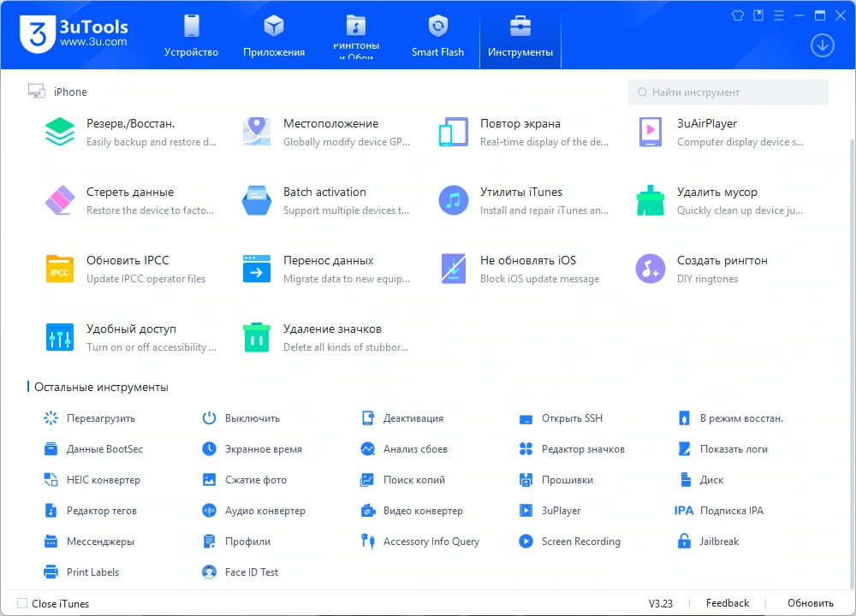Open the Не обновлять iOS icon
Image resolution: width=856 pixels, height=616 pixels.
pos(453,269)
